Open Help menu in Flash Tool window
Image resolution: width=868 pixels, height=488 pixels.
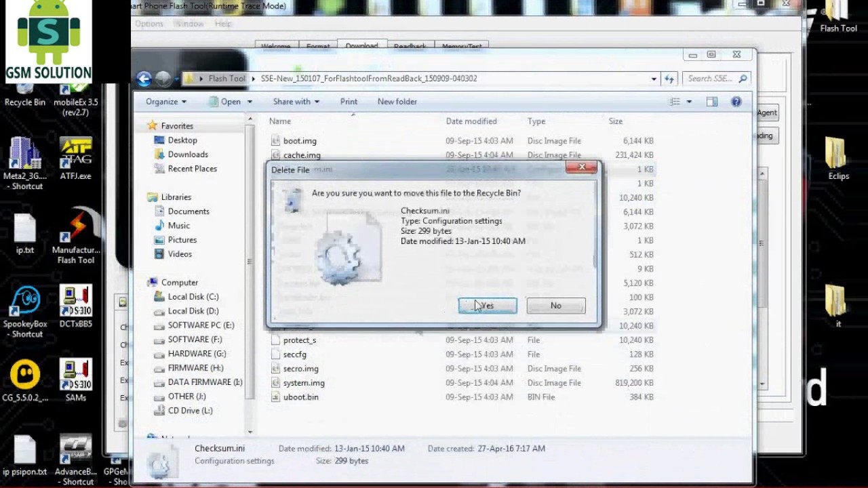pyautogui.click(x=223, y=24)
